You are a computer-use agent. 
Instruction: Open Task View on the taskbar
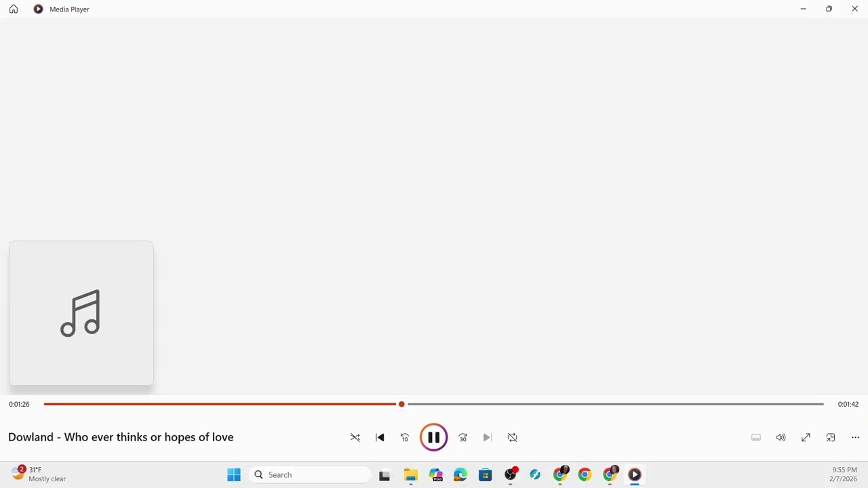[x=384, y=475]
